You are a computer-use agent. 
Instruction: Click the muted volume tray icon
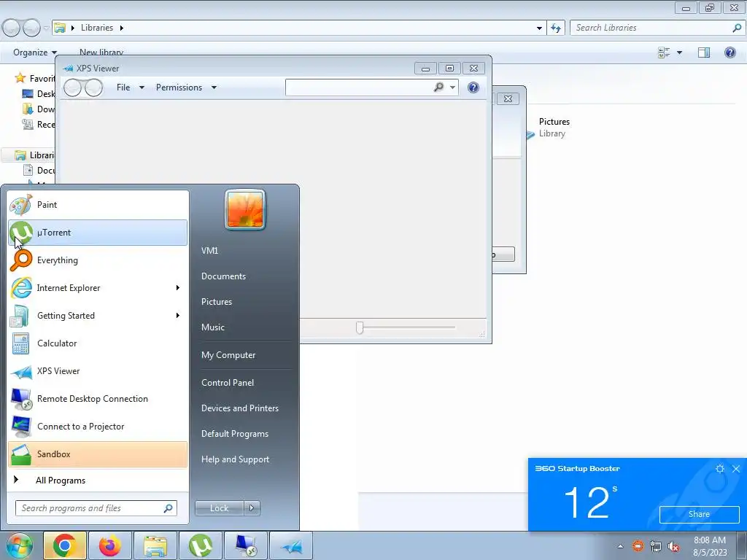(673, 546)
